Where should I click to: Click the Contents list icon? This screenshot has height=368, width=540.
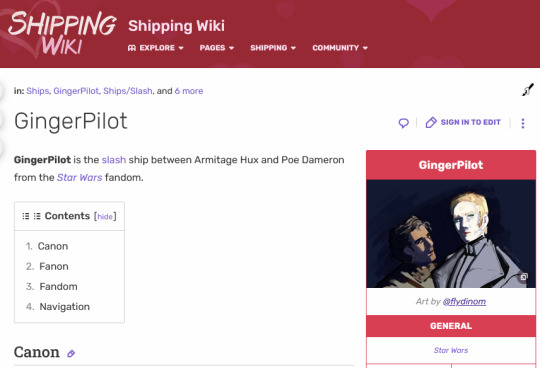click(x=31, y=216)
